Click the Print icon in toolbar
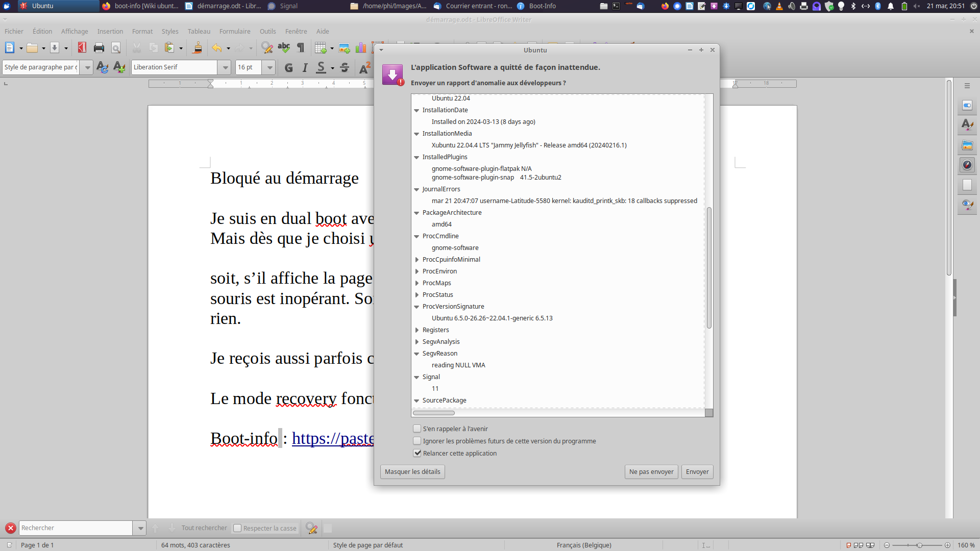The image size is (980, 551). point(99,48)
